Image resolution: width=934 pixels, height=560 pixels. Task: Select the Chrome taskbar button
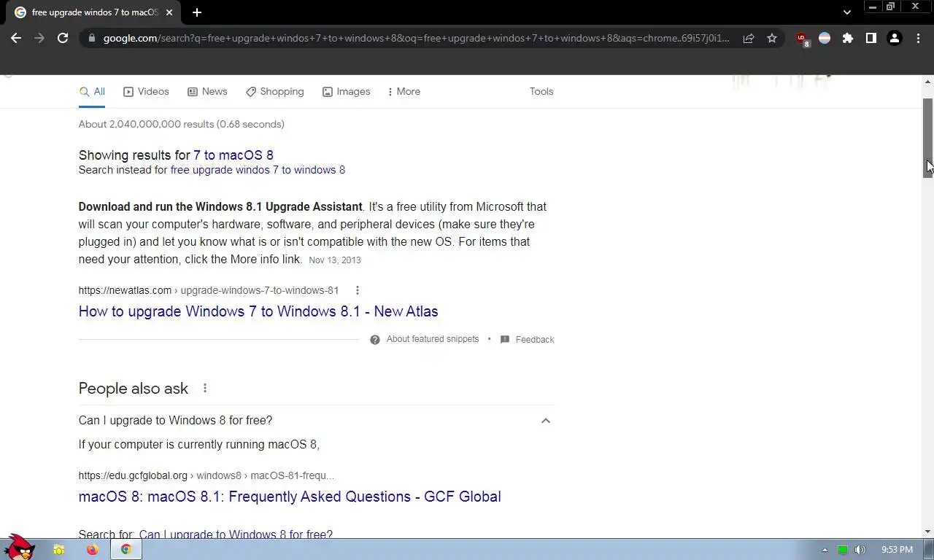(x=126, y=550)
